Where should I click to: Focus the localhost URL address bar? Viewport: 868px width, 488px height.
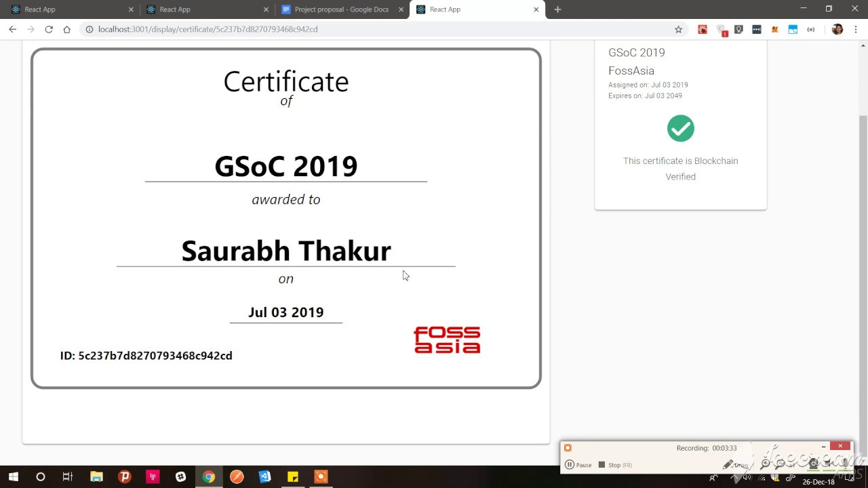tap(380, 29)
